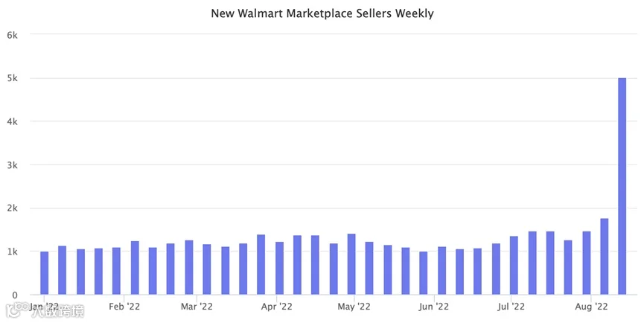This screenshot has width=644, height=323.
Task: Click the Jun '22 axis label
Action: [434, 307]
